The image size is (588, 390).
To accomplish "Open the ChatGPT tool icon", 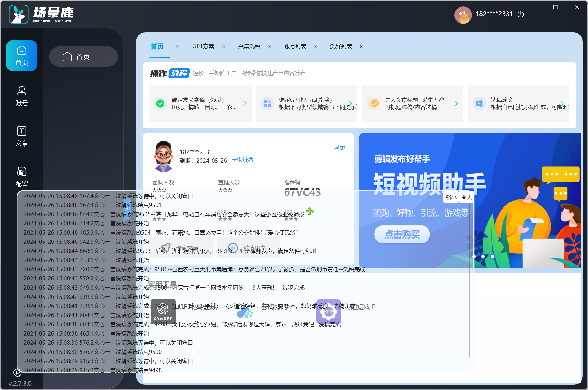I will pos(163,311).
